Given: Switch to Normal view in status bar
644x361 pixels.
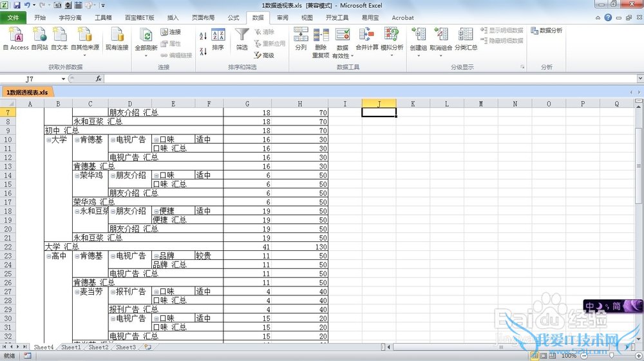Looking at the screenshot, I should pos(535,356).
